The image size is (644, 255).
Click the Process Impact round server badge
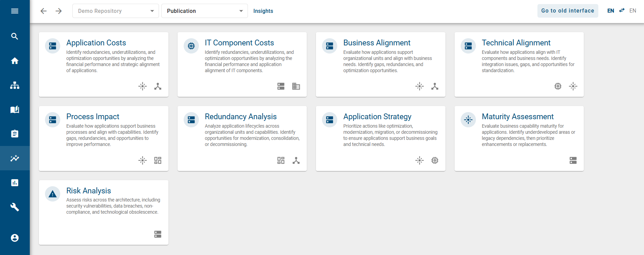(53, 120)
